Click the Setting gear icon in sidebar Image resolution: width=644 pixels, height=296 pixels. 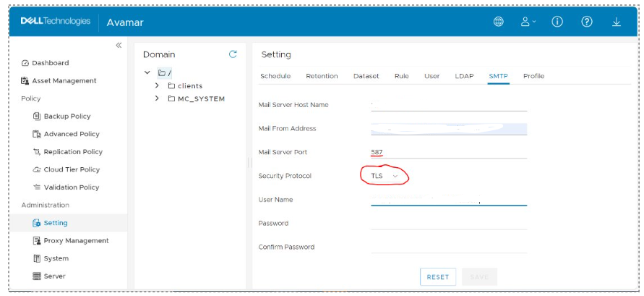[x=37, y=223]
